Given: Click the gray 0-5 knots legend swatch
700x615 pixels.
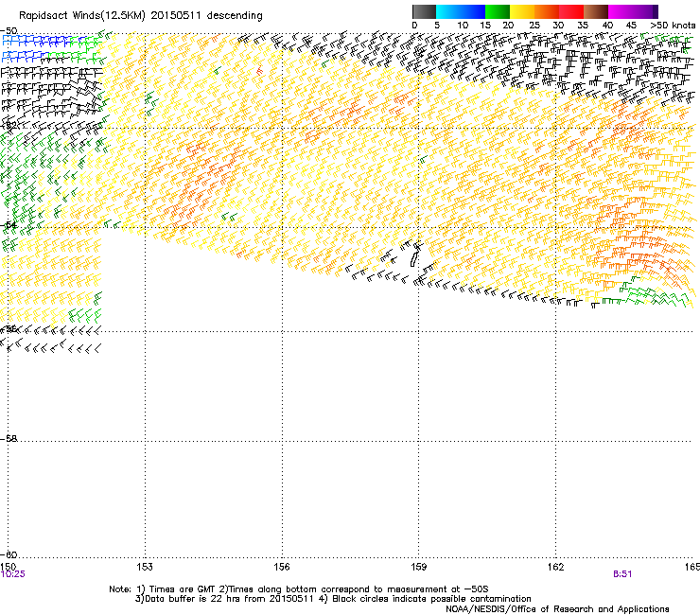Looking at the screenshot, I should (x=424, y=11).
